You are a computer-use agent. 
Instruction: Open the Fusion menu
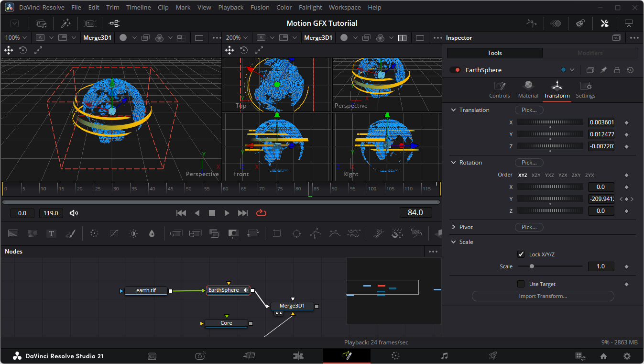point(260,8)
